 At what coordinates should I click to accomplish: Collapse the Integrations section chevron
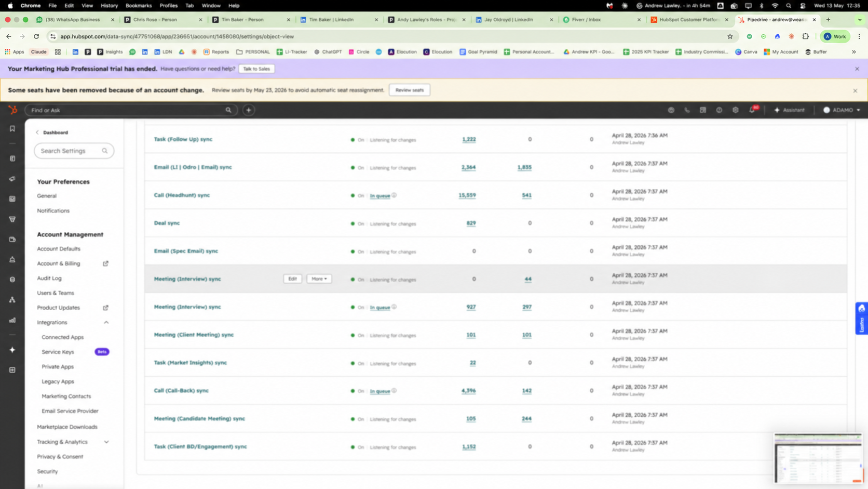point(106,323)
